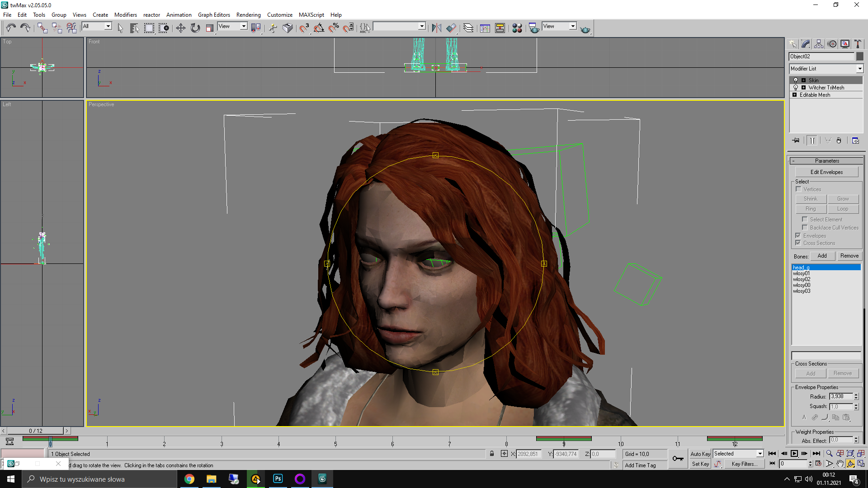This screenshot has width=868, height=488.
Task: Click the Remove button next to Bones
Action: pos(849,256)
